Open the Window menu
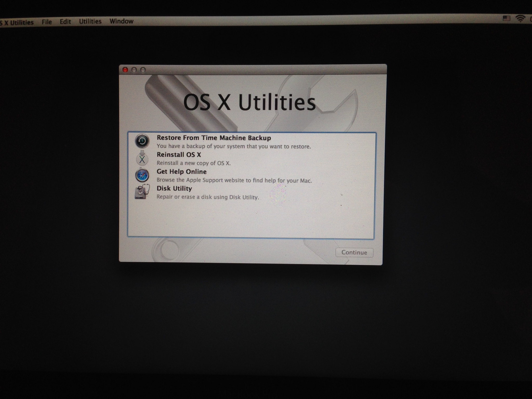532x399 pixels. point(121,21)
